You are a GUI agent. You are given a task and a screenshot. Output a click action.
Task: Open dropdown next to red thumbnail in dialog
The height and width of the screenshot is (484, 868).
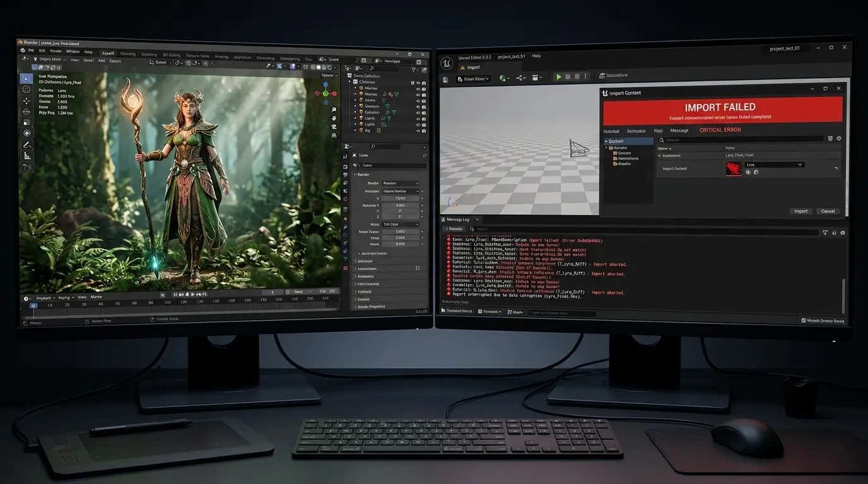[x=775, y=164]
